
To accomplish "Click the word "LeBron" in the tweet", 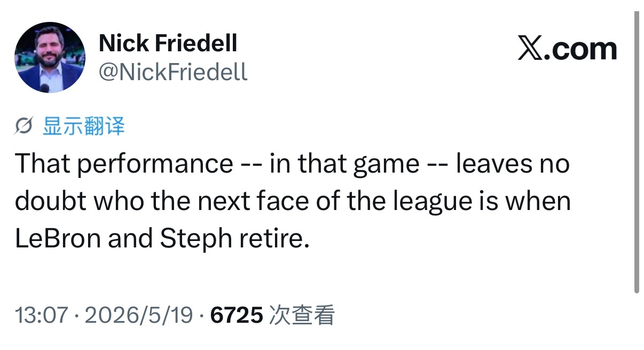I will click(x=58, y=239).
